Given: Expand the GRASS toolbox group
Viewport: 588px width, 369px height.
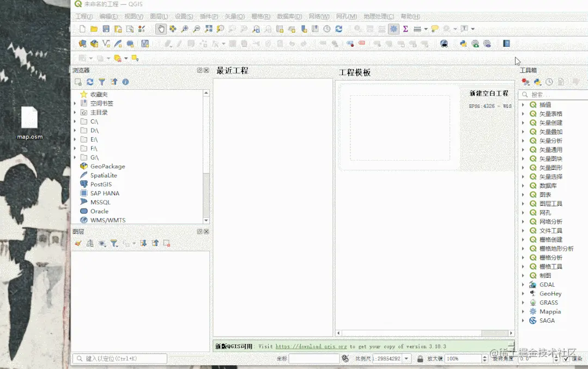Looking at the screenshot, I should pos(523,302).
